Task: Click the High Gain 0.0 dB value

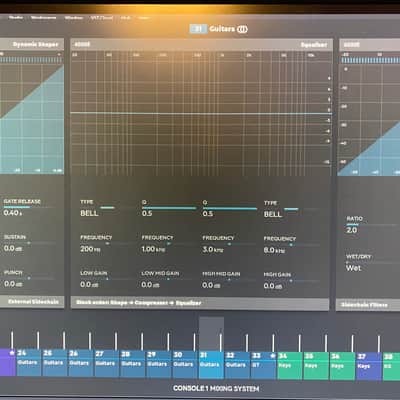Action: pyautogui.click(x=273, y=286)
